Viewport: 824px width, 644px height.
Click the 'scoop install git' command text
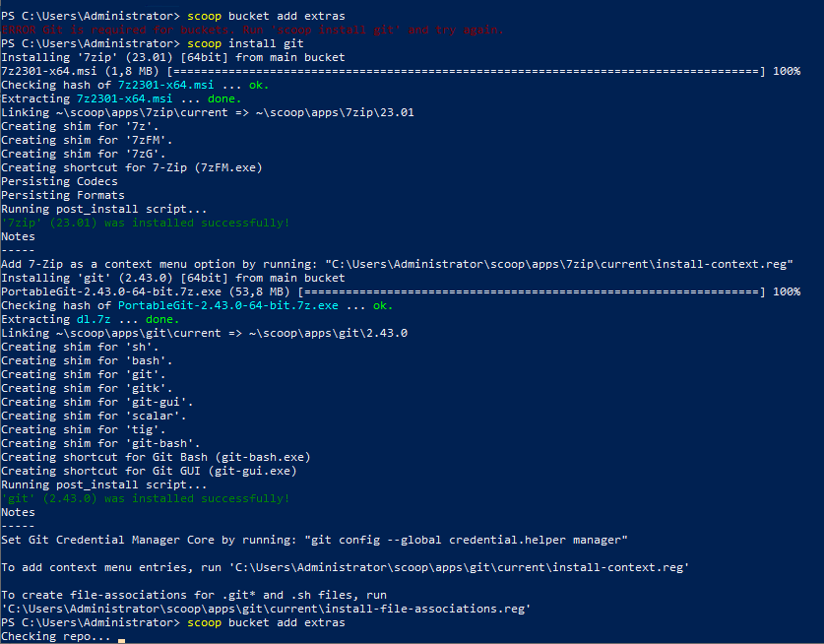coord(245,43)
